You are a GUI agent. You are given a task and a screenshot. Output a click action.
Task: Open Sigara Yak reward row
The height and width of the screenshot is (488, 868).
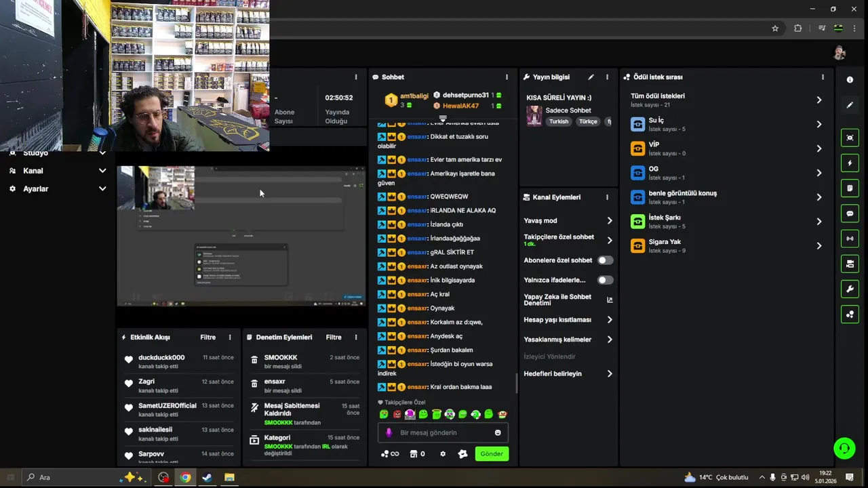click(726, 246)
